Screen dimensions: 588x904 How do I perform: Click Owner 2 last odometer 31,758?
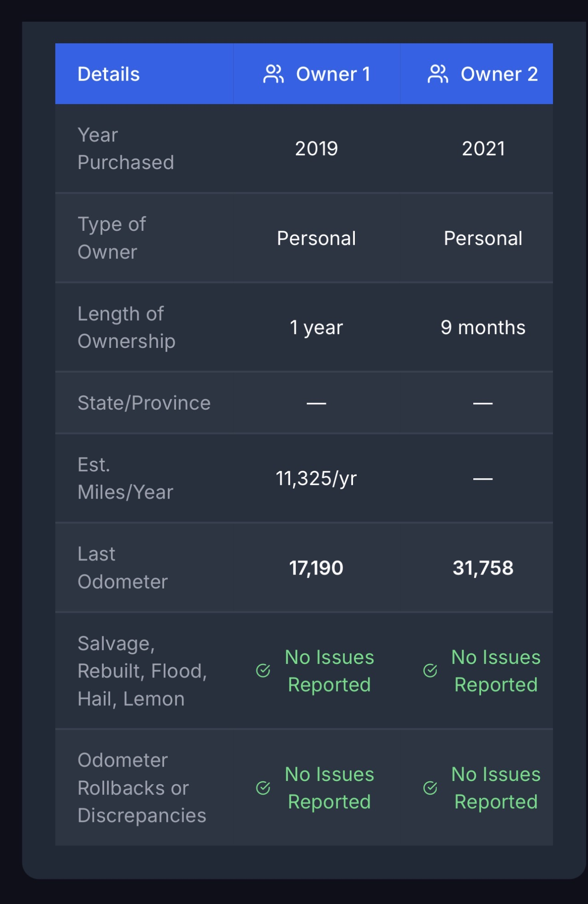tap(483, 568)
